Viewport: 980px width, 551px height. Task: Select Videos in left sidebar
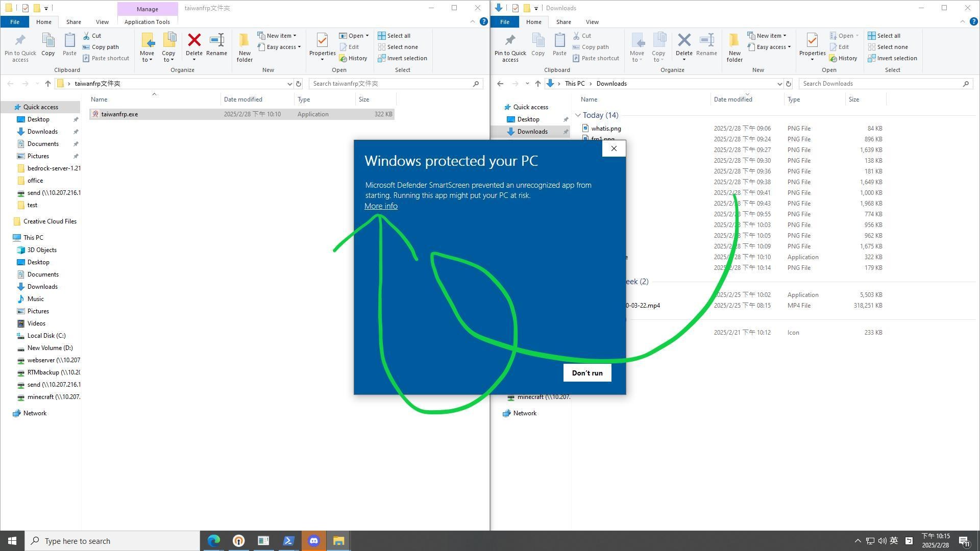[x=36, y=323]
